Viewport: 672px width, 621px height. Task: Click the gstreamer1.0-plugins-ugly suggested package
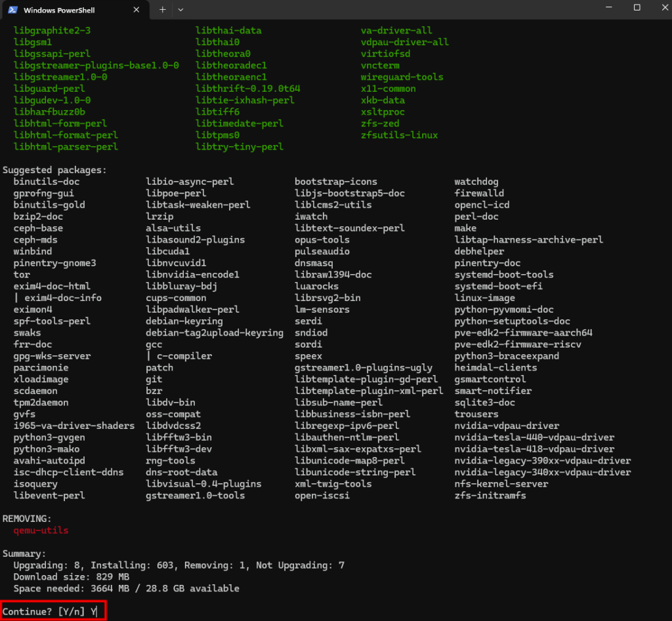click(x=364, y=368)
